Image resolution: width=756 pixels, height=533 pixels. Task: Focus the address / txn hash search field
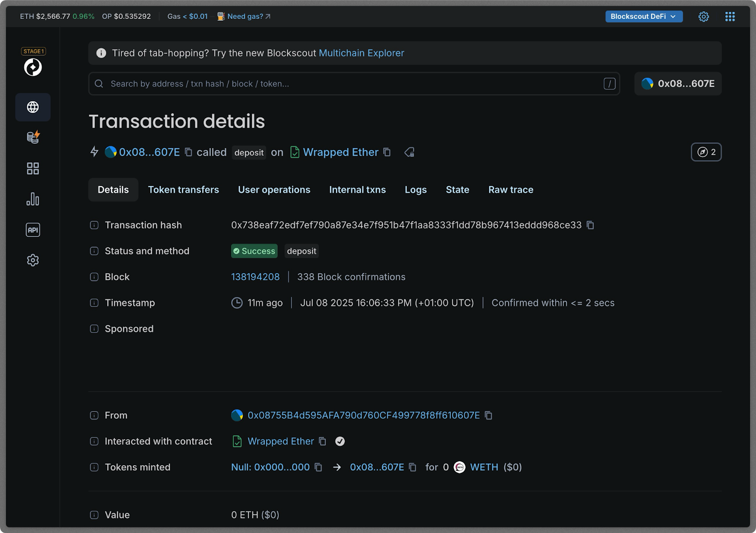point(354,84)
